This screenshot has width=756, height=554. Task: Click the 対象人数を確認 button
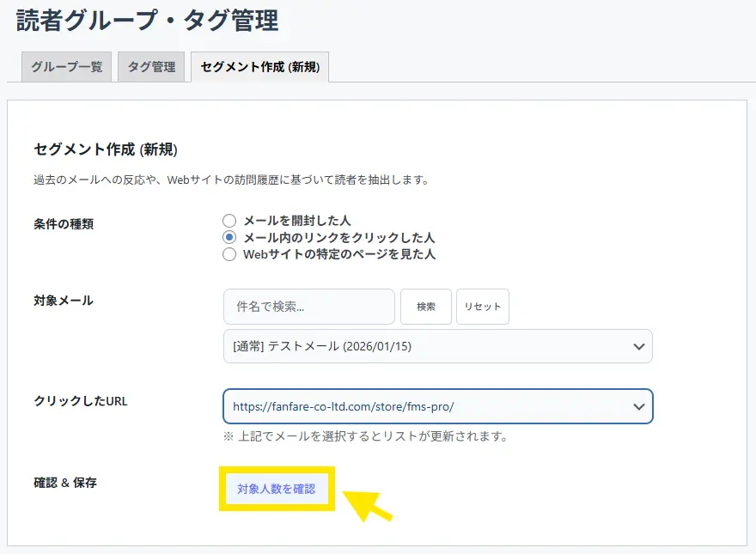[x=276, y=489]
